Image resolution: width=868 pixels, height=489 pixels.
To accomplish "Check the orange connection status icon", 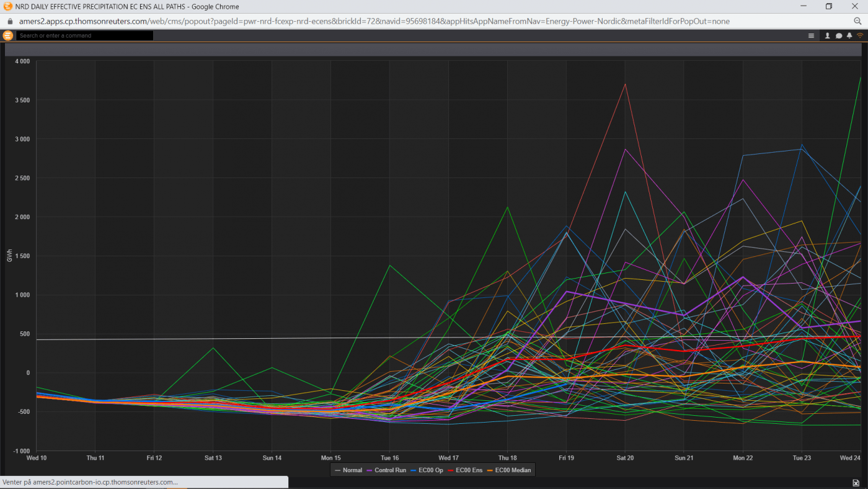I will [x=860, y=35].
